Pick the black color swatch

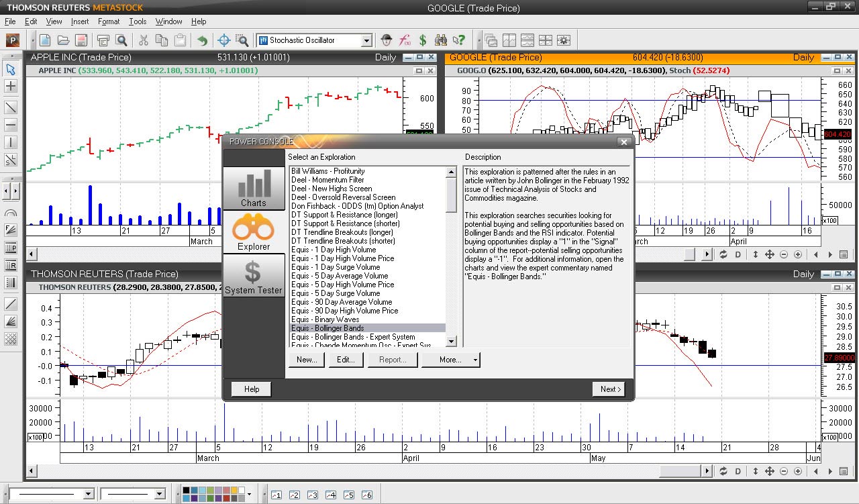tap(187, 491)
